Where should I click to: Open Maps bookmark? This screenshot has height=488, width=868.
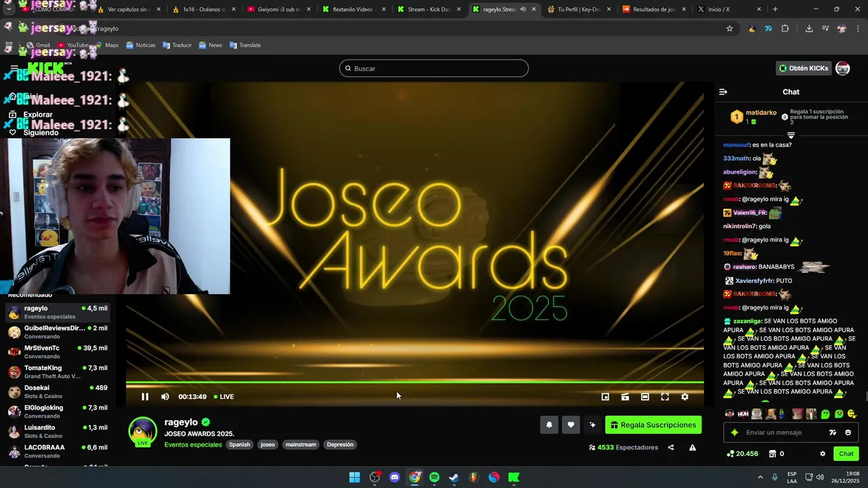[x=106, y=45]
